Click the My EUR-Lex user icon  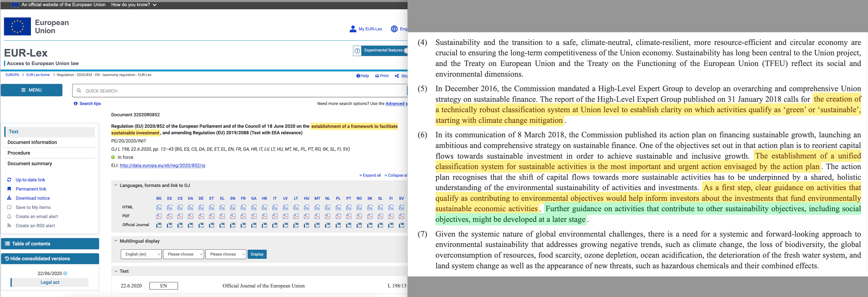click(x=353, y=29)
